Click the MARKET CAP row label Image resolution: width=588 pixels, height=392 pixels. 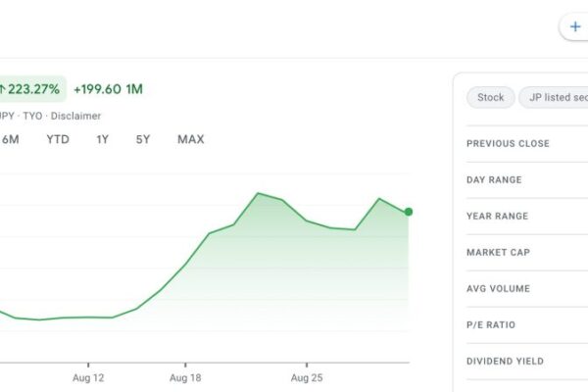coord(498,253)
